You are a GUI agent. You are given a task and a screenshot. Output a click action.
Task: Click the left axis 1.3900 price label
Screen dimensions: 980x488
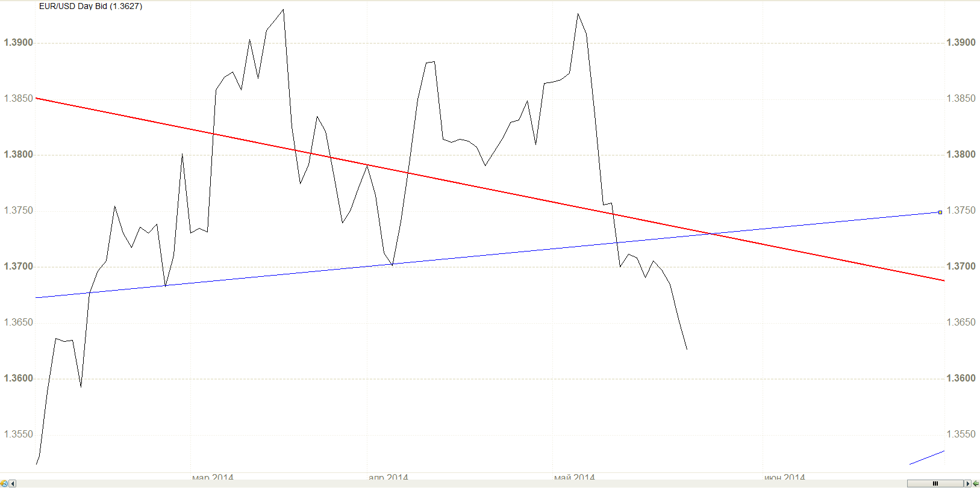click(18, 43)
